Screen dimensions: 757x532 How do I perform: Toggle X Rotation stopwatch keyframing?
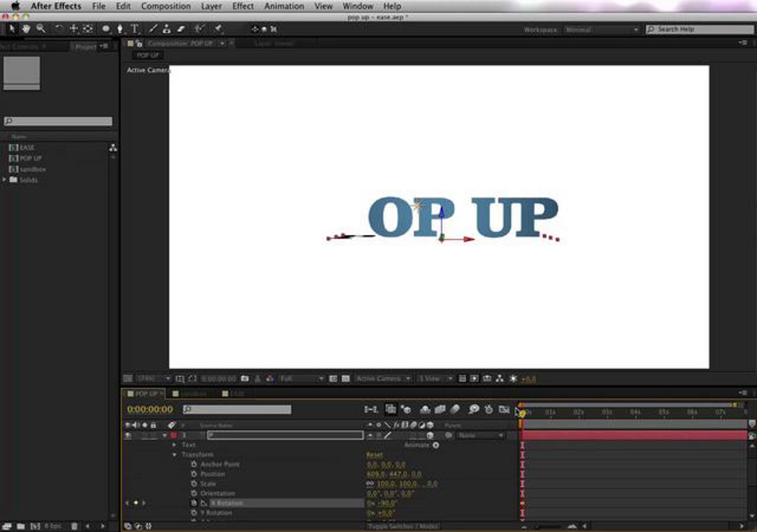click(x=194, y=503)
